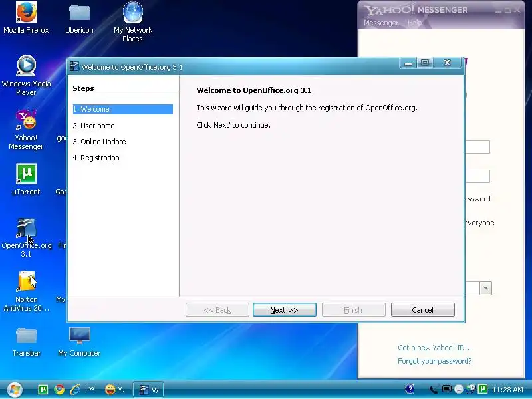Open Chrome from quick launch bar
The width and height of the screenshot is (532, 399).
(x=59, y=390)
